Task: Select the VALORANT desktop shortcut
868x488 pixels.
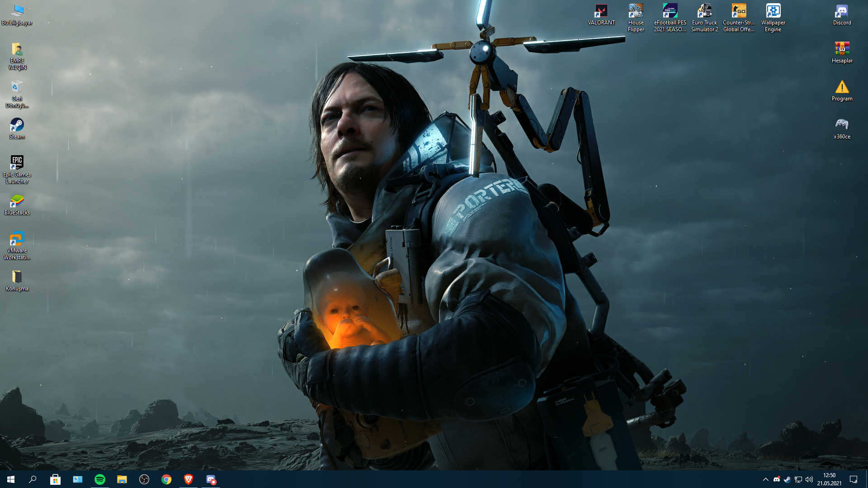Action: click(601, 15)
